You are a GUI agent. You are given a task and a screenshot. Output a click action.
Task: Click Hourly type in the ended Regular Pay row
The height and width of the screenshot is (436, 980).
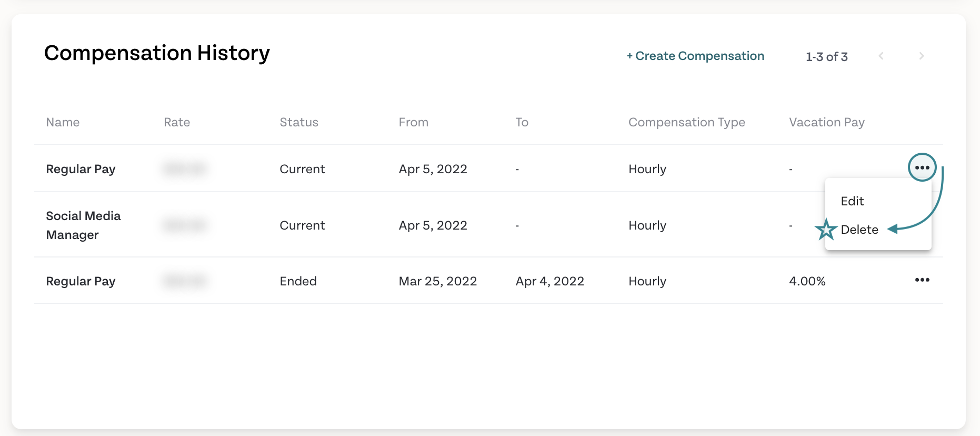click(647, 281)
